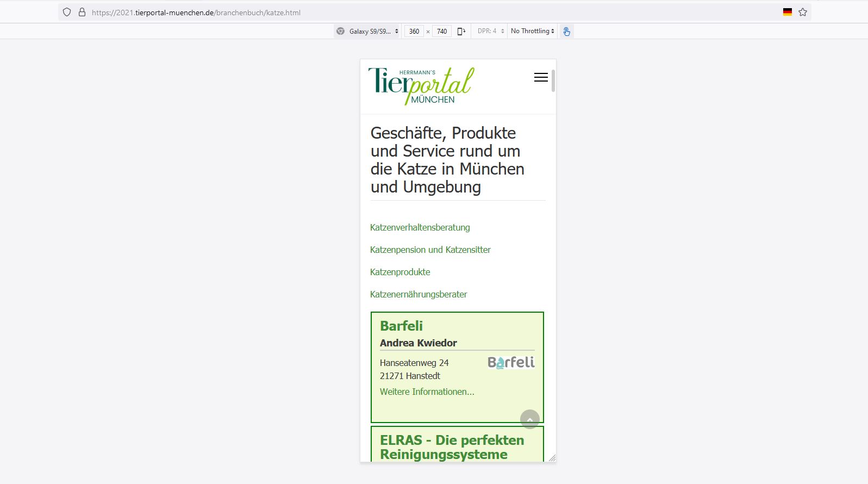Click the padlock site security icon
This screenshot has width=868, height=484.
(x=82, y=12)
